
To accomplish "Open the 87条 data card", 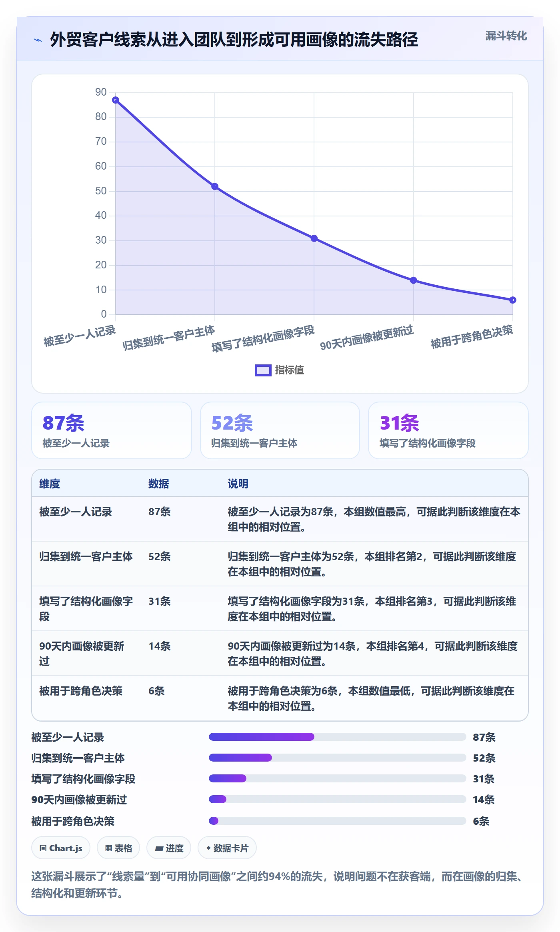I will click(x=112, y=430).
